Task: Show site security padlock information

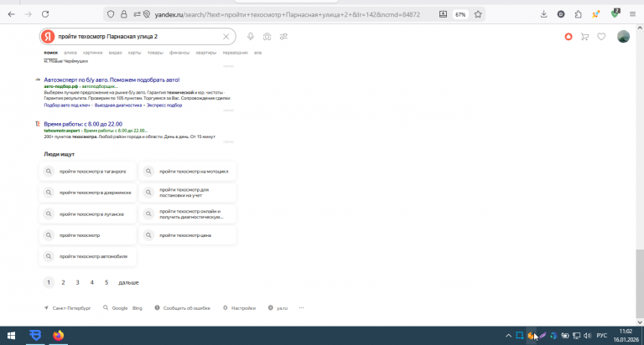Action: click(x=123, y=14)
